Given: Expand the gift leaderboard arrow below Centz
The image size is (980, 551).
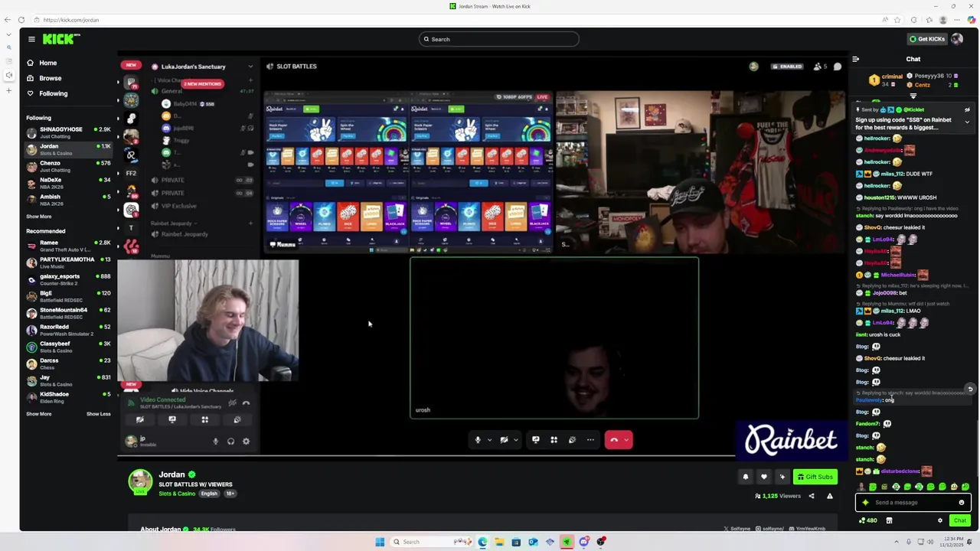Looking at the screenshot, I should pyautogui.click(x=913, y=96).
